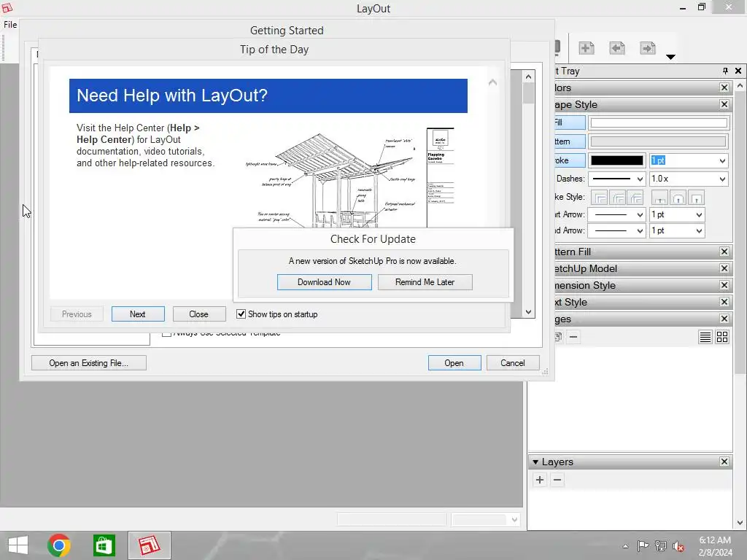
Task: Toggle the Fill button in Shape Style
Action: point(570,122)
